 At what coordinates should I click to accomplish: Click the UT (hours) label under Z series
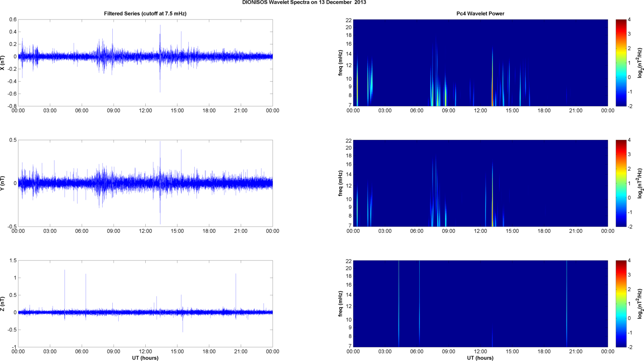[145, 358]
